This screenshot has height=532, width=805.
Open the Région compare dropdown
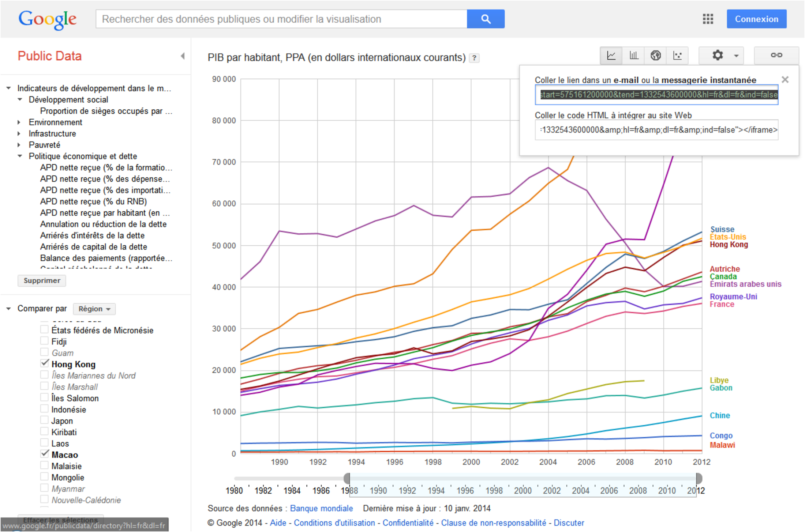94,309
